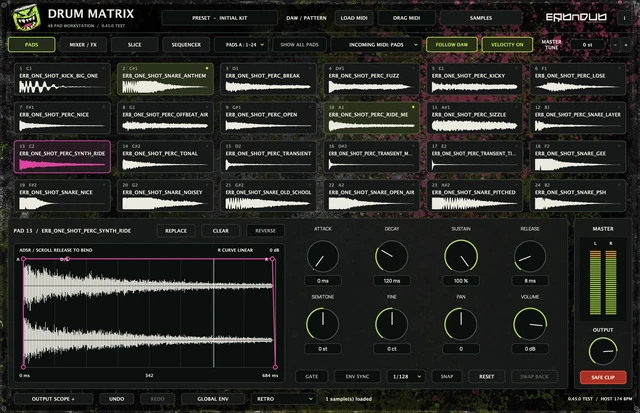Select pad 9 ERB_ONE_SHOT_PERC_OPEN
This screenshot has height=413, width=640.
point(268,118)
